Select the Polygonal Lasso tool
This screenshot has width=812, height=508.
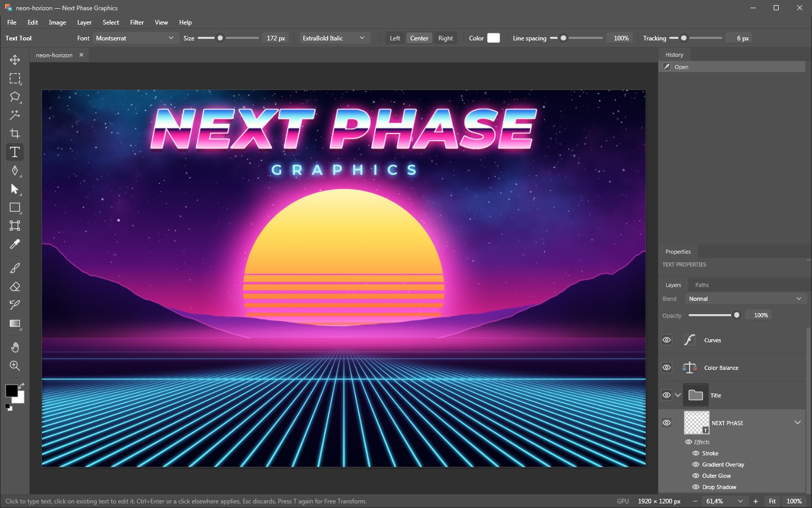tap(15, 97)
